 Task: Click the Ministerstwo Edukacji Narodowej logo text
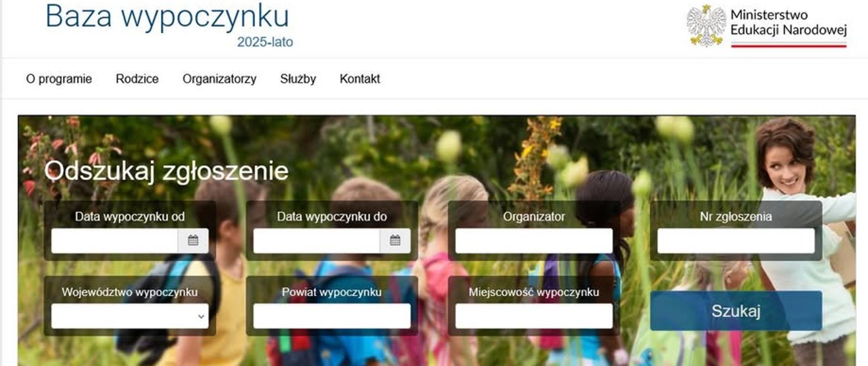click(x=788, y=23)
